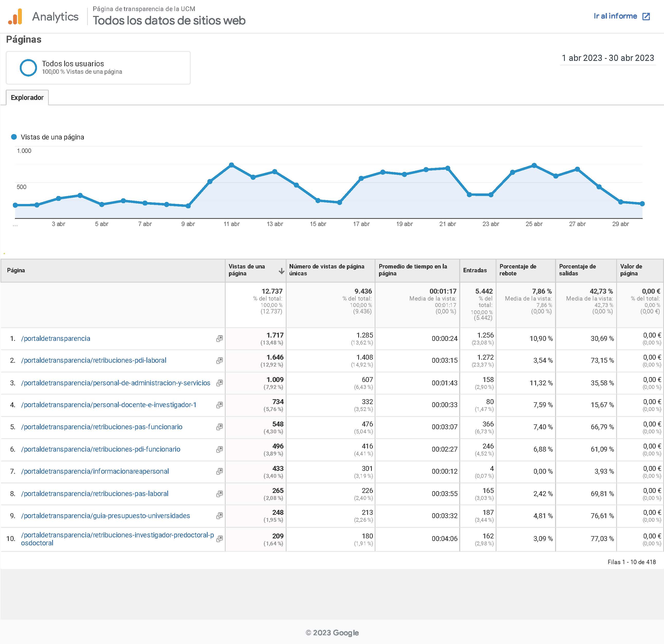The height and width of the screenshot is (644, 664).
Task: Open retribuciones-pdi-laboral external page icon
Action: pos(219,361)
